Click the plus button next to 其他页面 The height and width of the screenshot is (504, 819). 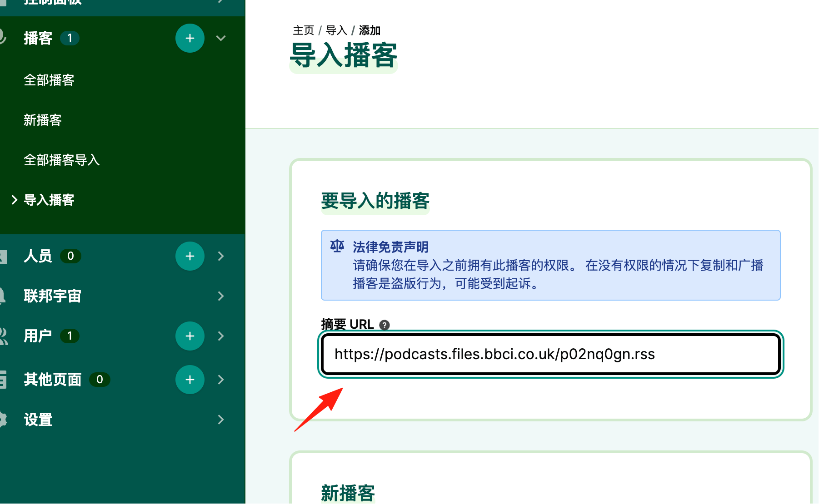pos(190,380)
